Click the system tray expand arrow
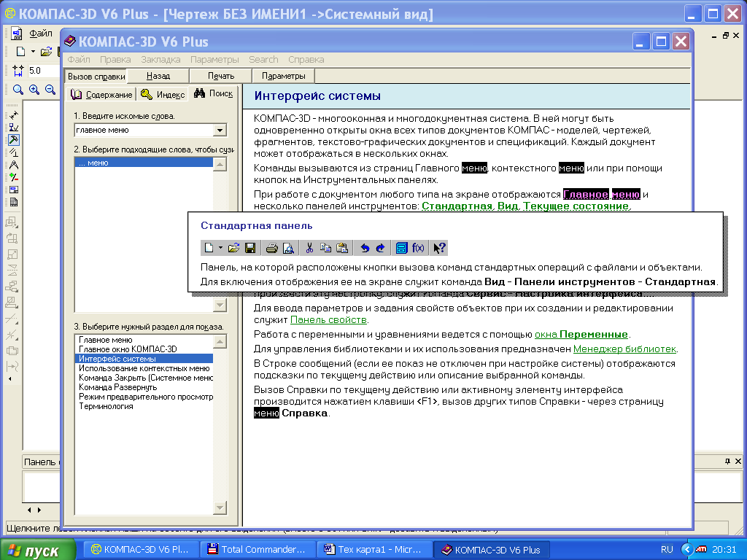Screen dimensions: 747x560 pos(687,549)
